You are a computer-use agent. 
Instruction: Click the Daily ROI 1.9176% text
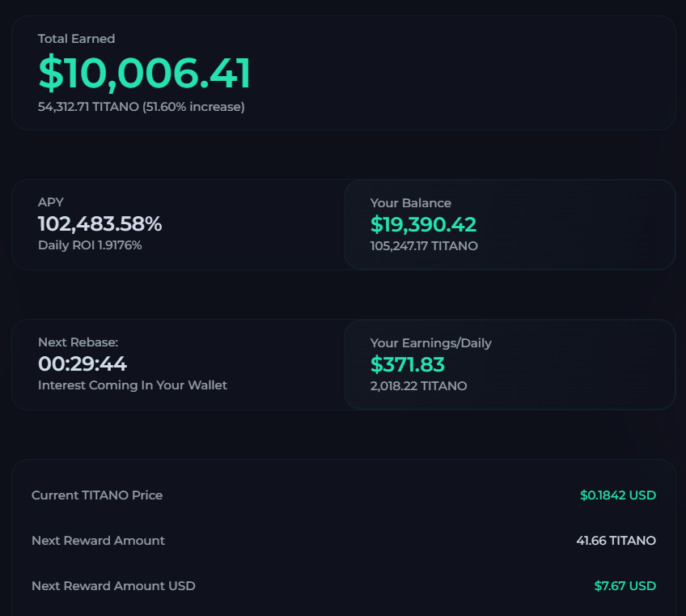90,245
